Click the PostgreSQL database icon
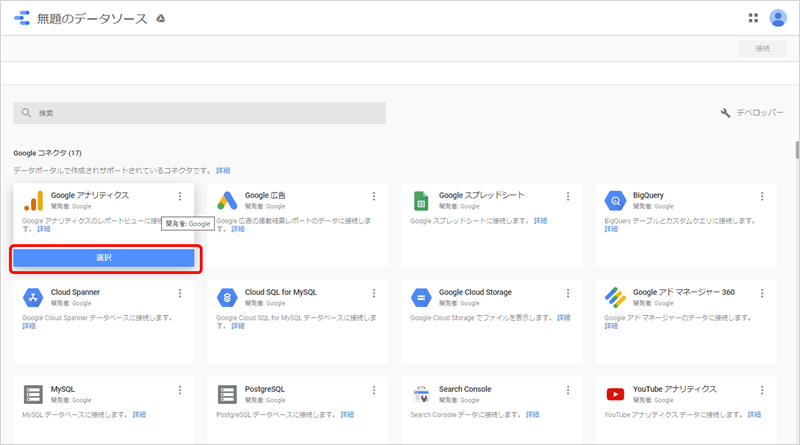The height and width of the screenshot is (445, 800). [227, 394]
